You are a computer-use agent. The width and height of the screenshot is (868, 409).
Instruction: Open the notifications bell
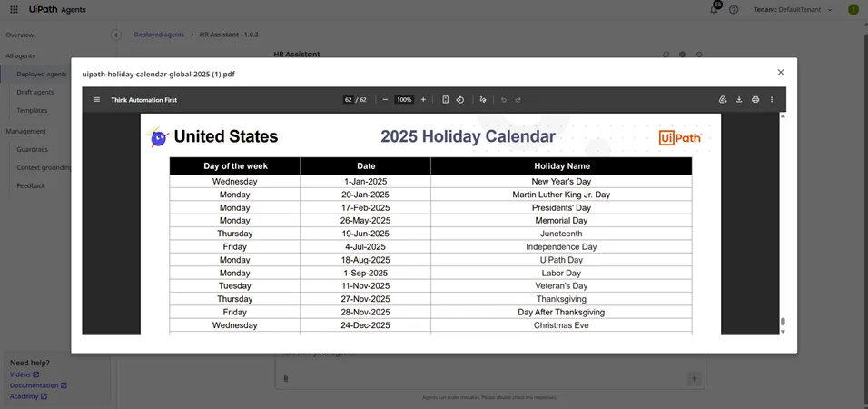click(x=715, y=10)
